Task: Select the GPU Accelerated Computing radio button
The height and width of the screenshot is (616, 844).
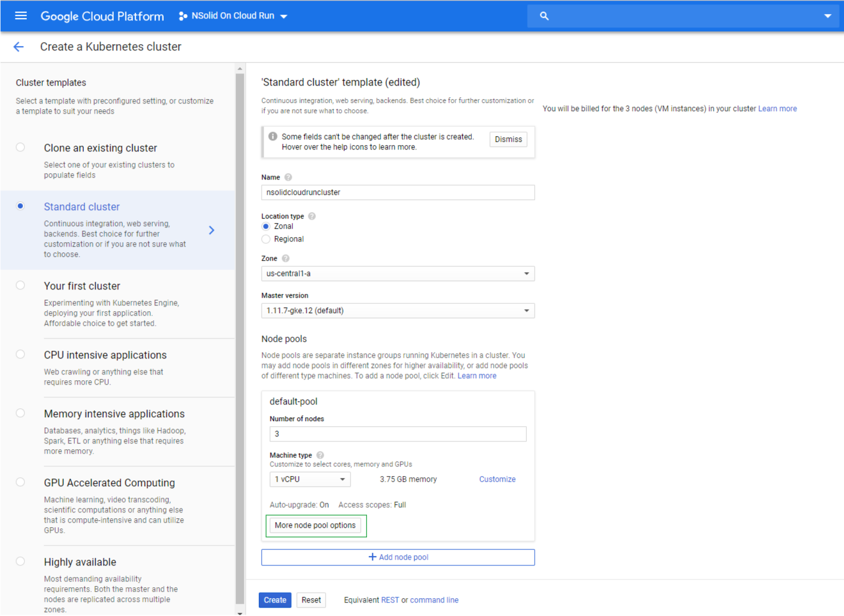Action: click(20, 482)
